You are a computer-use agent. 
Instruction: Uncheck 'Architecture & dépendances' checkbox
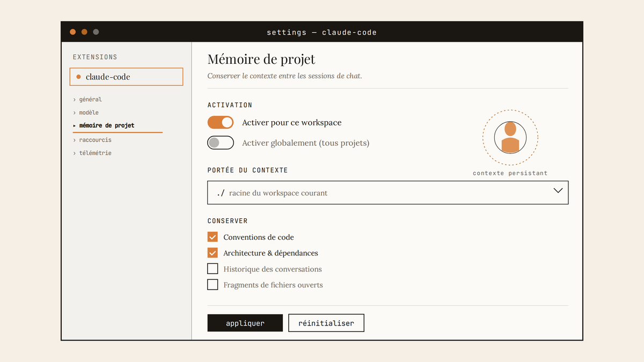click(x=213, y=253)
